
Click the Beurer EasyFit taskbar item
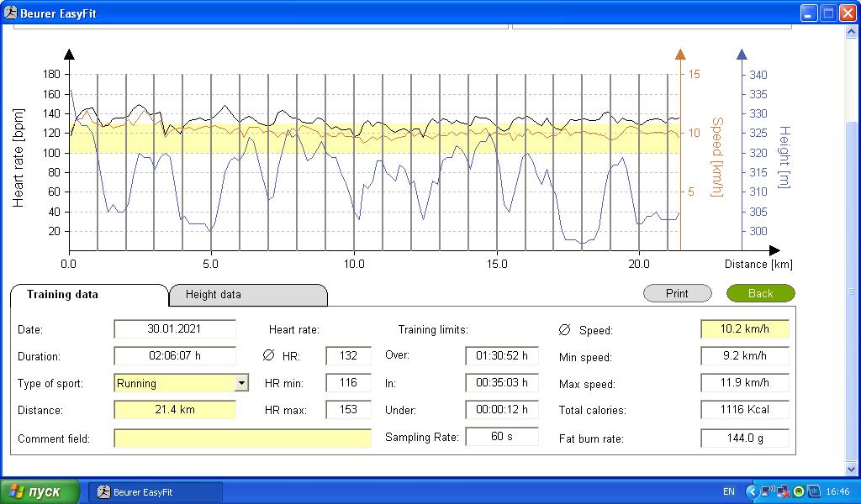click(156, 492)
